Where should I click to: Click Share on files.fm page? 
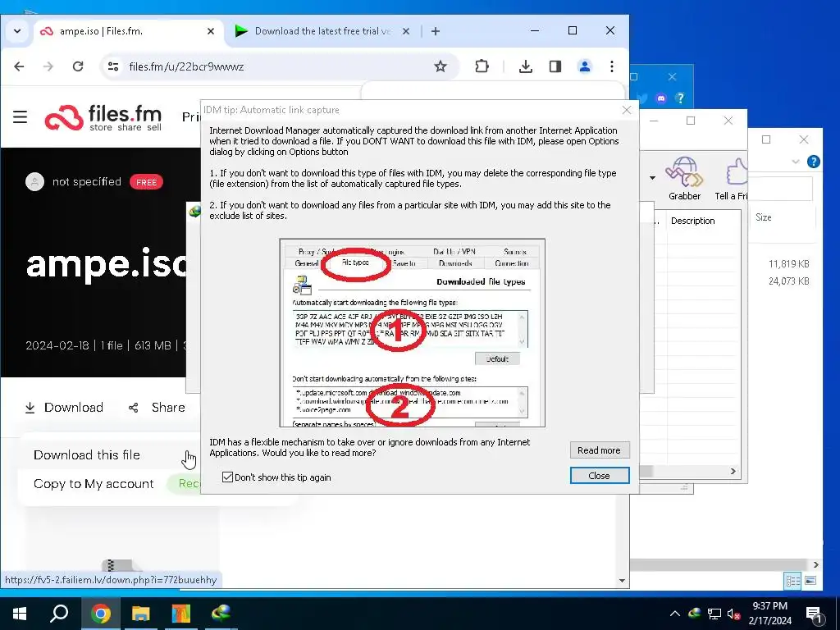(x=157, y=408)
